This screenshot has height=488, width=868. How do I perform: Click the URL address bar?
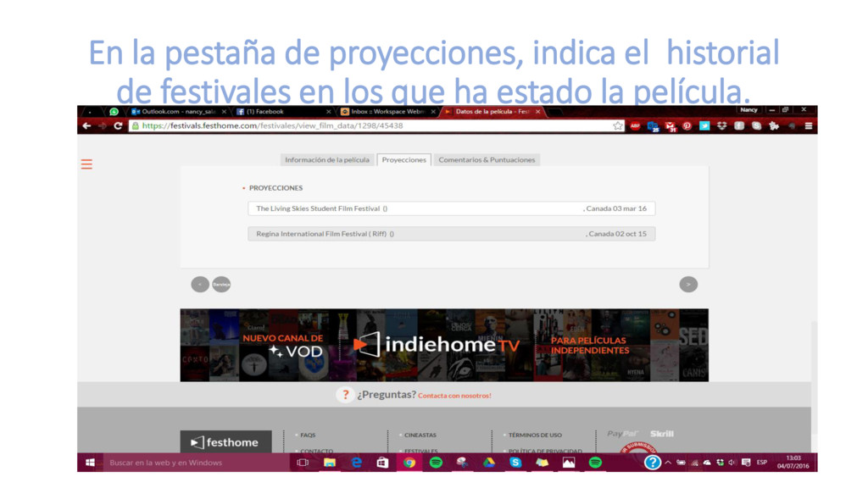(x=376, y=126)
